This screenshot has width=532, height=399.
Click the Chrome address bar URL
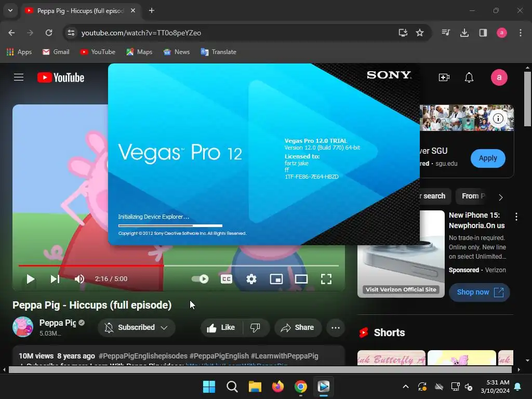point(141,33)
